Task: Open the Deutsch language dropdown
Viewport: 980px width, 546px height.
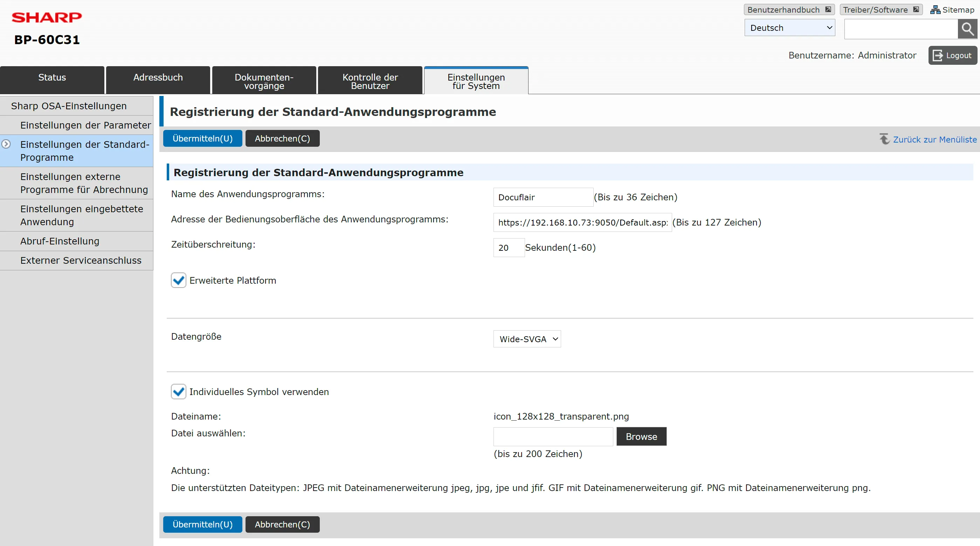Action: click(x=789, y=28)
